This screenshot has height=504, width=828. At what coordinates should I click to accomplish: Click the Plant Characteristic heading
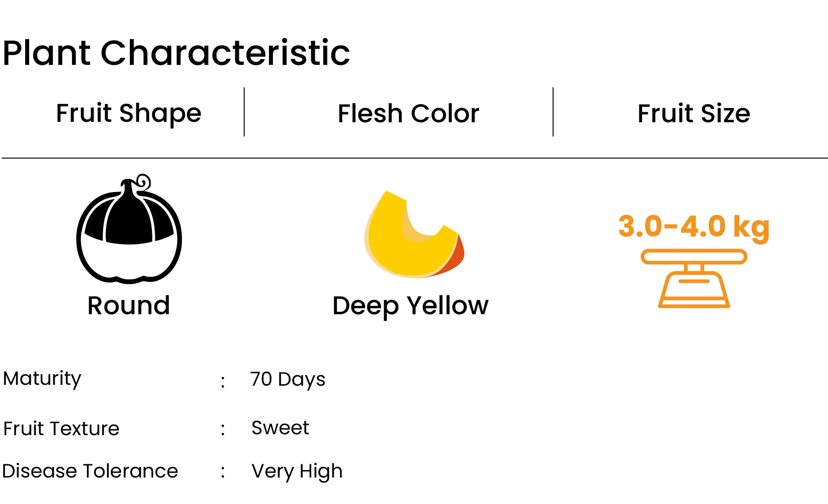pos(176,53)
